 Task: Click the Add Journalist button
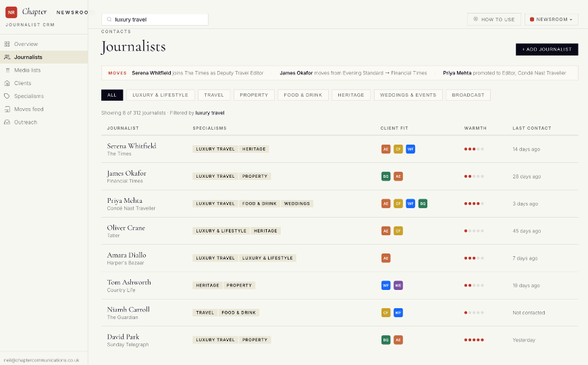pos(547,49)
